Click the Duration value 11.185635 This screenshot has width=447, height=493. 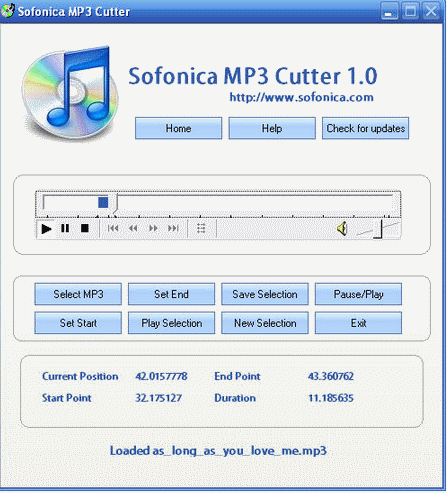[331, 397]
